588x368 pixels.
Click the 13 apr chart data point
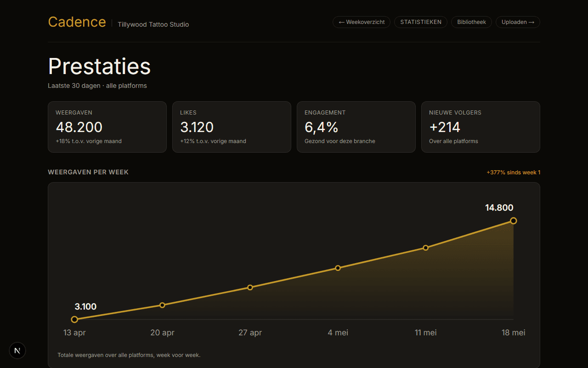coord(74,319)
